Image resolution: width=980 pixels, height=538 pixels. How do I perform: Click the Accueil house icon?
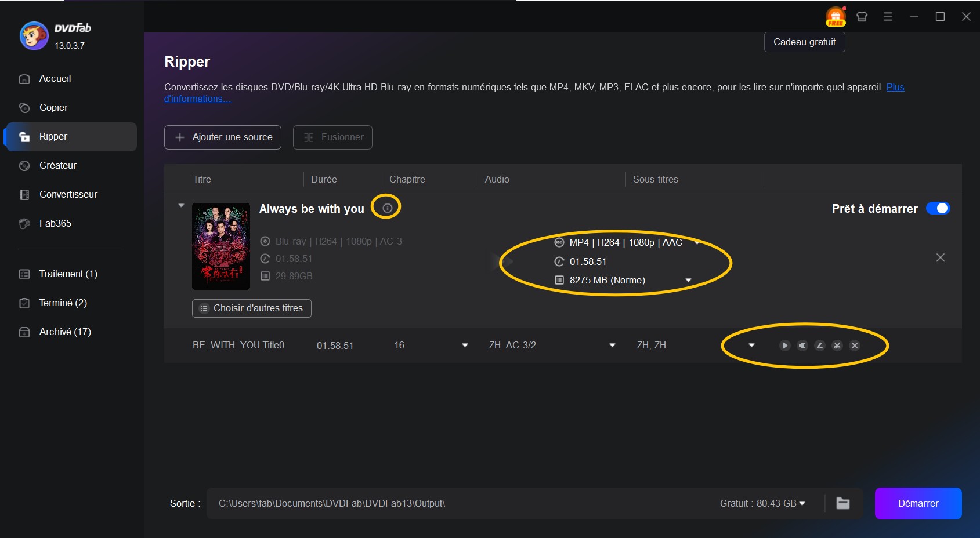pos(24,79)
